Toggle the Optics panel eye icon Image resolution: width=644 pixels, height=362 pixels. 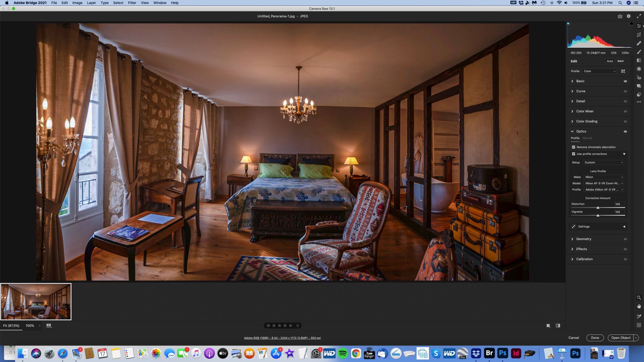point(625,132)
